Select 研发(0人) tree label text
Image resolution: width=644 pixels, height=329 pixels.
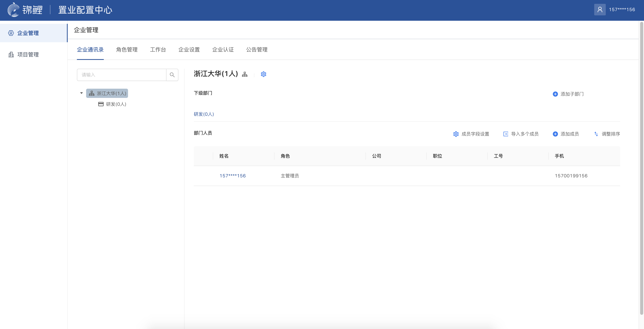(x=116, y=104)
